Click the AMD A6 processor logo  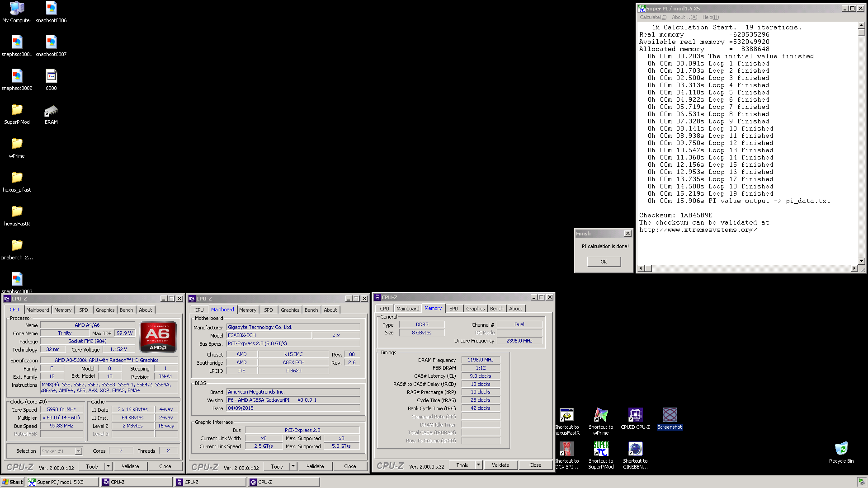tap(158, 337)
